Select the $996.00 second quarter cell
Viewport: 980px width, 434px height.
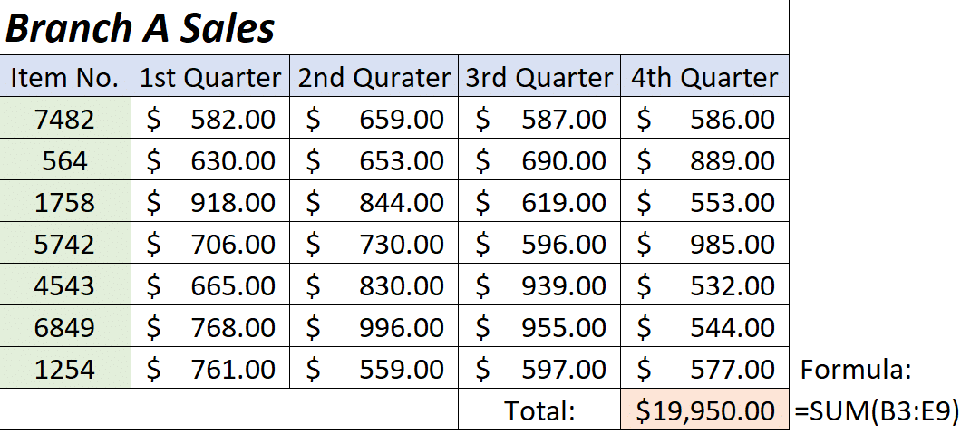pyautogui.click(x=374, y=328)
